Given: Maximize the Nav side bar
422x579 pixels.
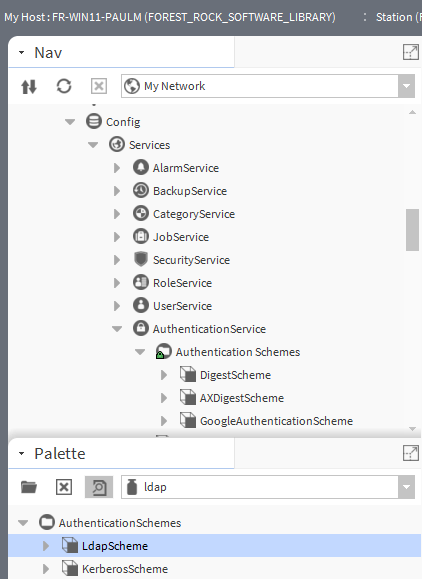Looking at the screenshot, I should (x=411, y=52).
